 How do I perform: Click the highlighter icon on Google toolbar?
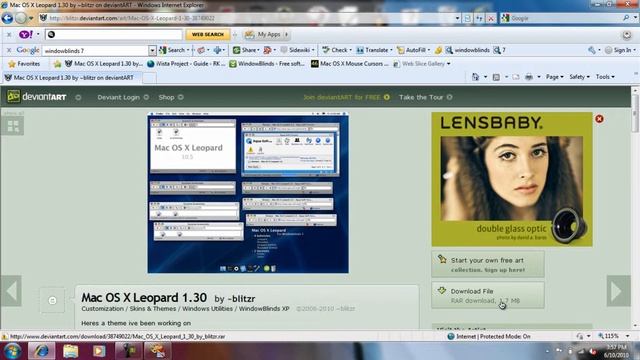click(x=438, y=50)
